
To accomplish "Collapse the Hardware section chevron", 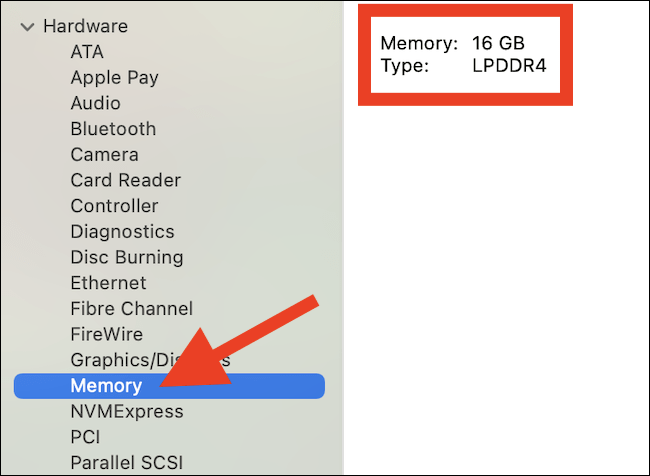I will coord(27,27).
